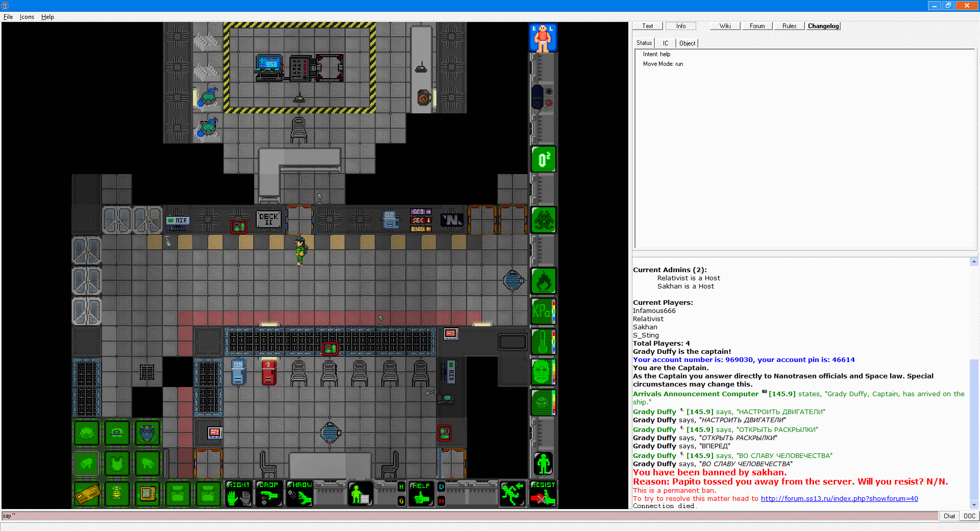
Task: Open the Help menu
Action: pyautogui.click(x=47, y=17)
